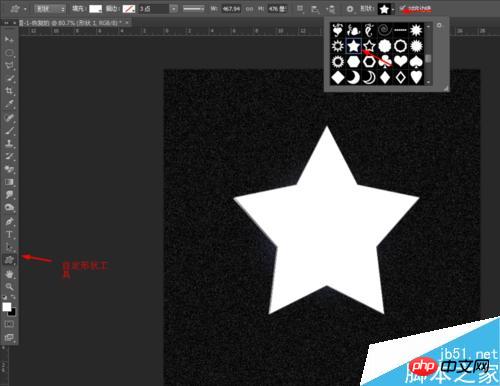Choose the large solid diamond shape

(x=338, y=77)
